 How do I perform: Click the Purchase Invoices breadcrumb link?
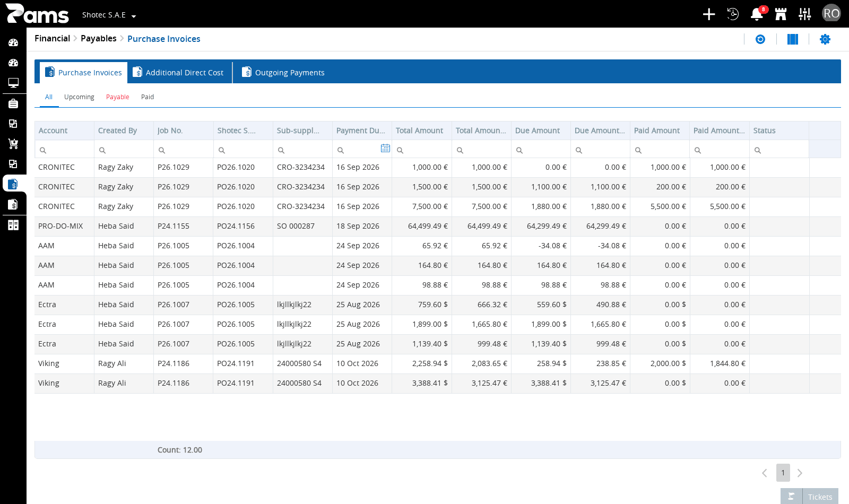tap(164, 39)
